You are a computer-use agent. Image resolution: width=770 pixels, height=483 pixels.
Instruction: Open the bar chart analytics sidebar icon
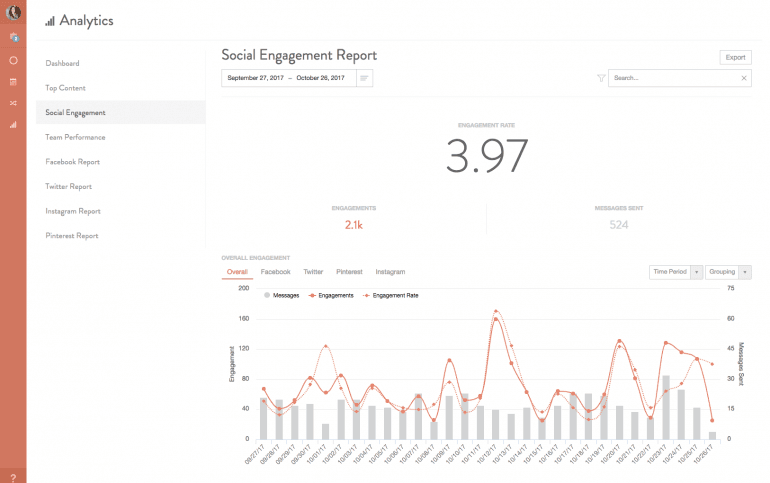pyautogui.click(x=13, y=125)
